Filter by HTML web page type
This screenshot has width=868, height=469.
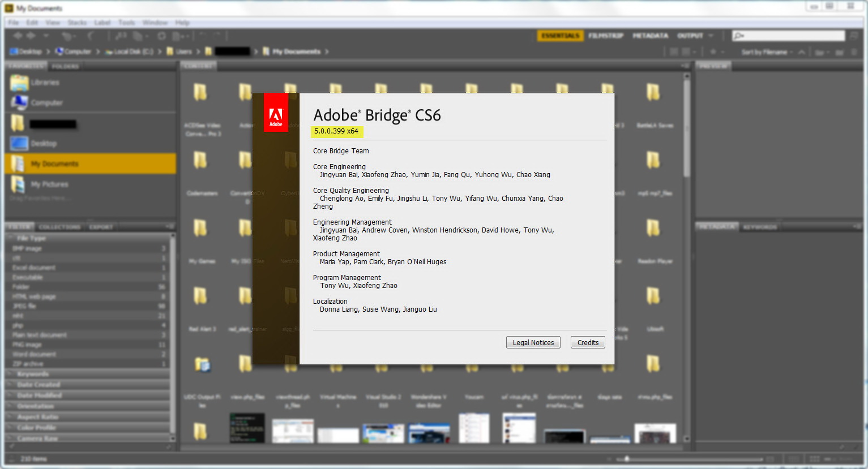tap(88, 296)
